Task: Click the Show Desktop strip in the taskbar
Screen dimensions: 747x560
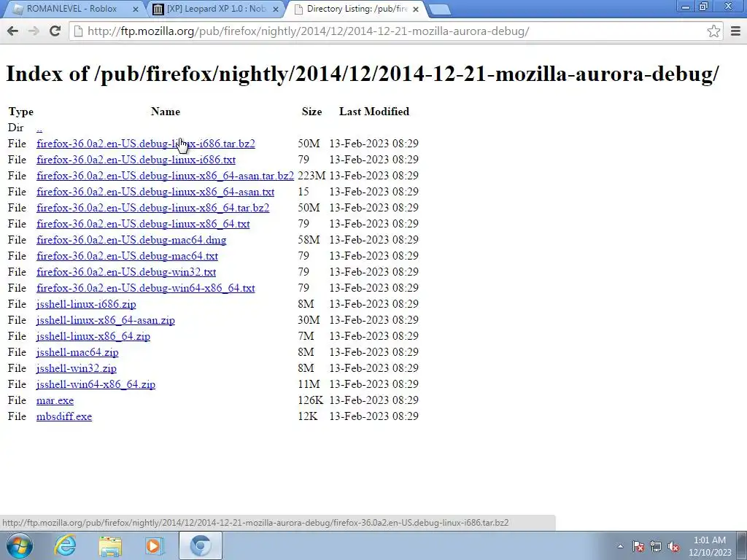Action: click(743, 545)
